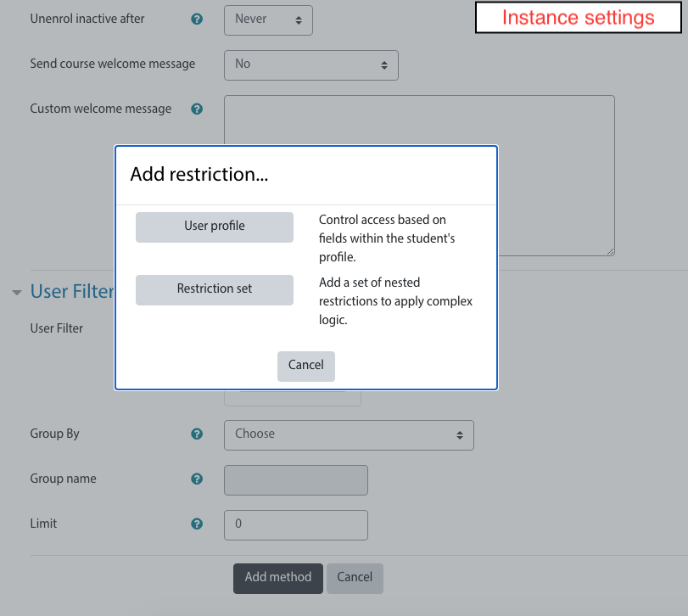Open the Unenrol inactive after dropdown

268,20
